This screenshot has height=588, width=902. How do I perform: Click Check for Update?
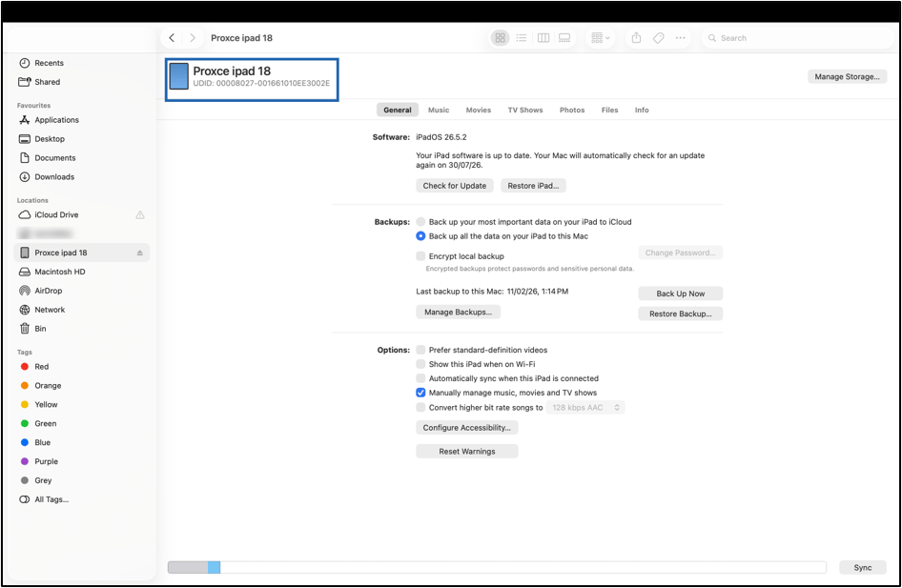point(455,186)
